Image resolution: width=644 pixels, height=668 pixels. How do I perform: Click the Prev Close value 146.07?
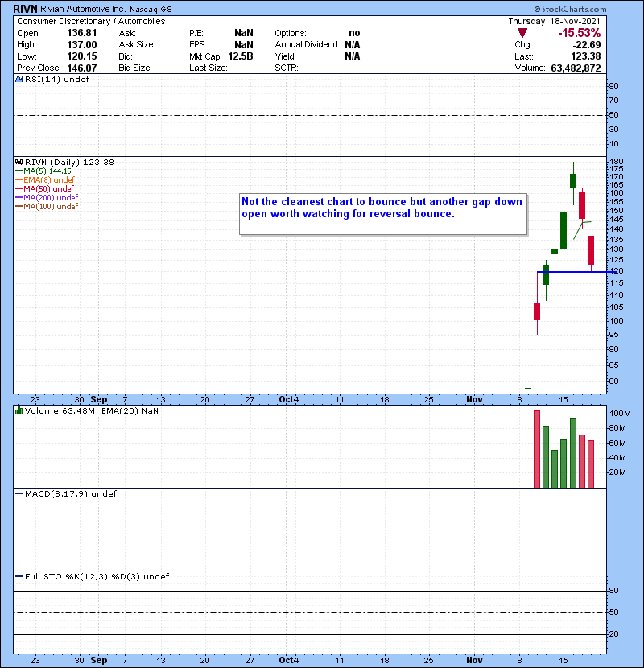click(x=82, y=68)
